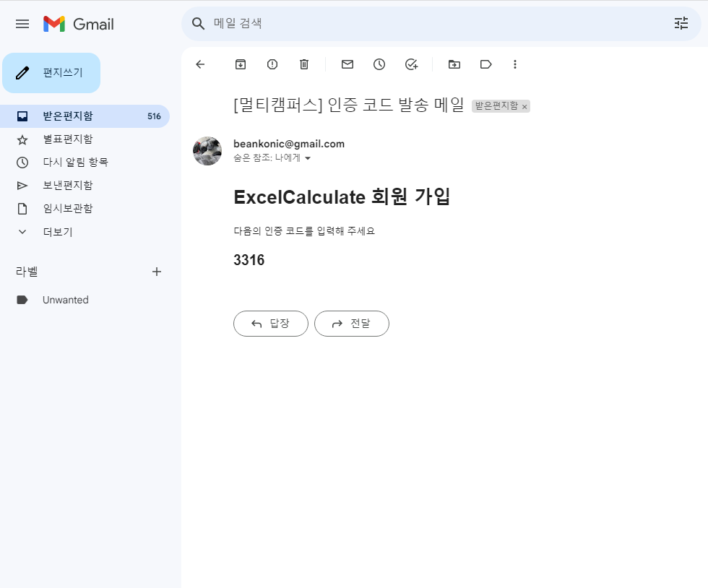Viewport: 708px width, 588px height.
Task: Click the ExcelCalculate 회원 가입 heading
Action: 342,197
